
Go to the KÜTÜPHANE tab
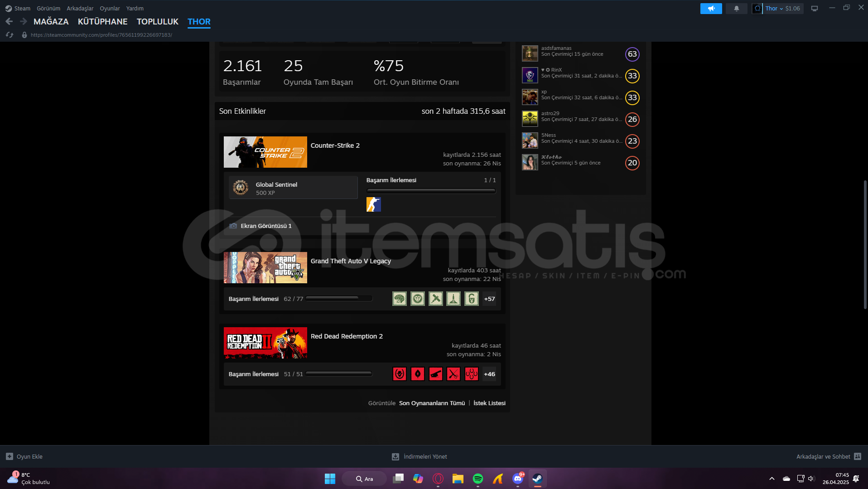(103, 21)
